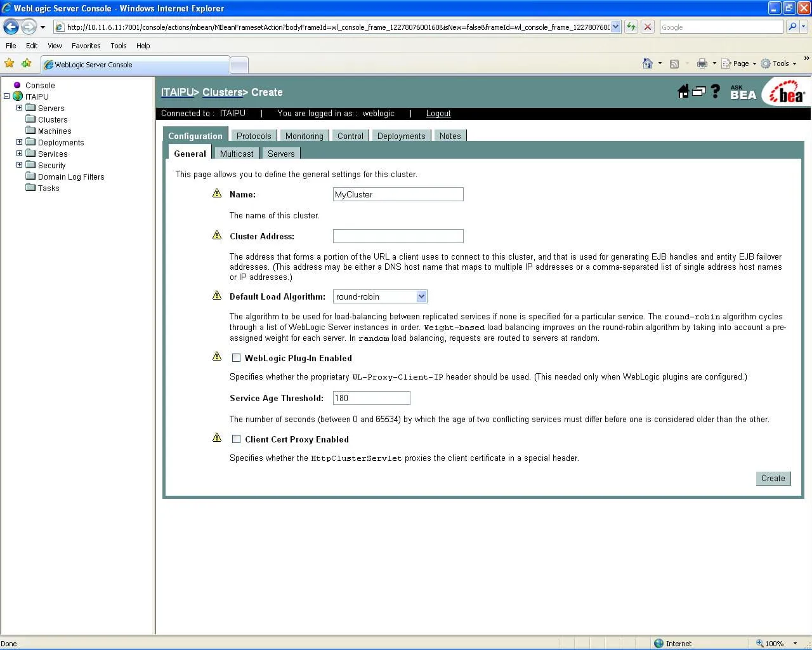Select the WebLogic Server Console browser tab
This screenshot has width=812, height=650.
(x=135, y=64)
